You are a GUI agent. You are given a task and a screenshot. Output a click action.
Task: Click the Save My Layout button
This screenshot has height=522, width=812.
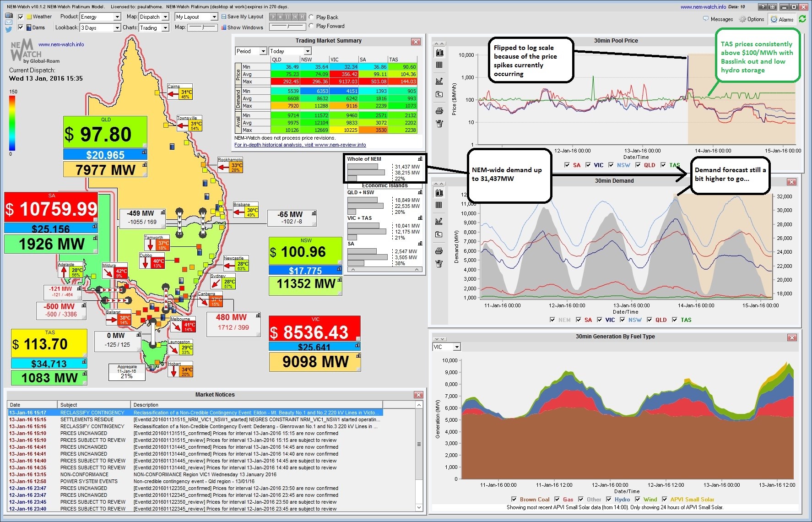pos(242,16)
